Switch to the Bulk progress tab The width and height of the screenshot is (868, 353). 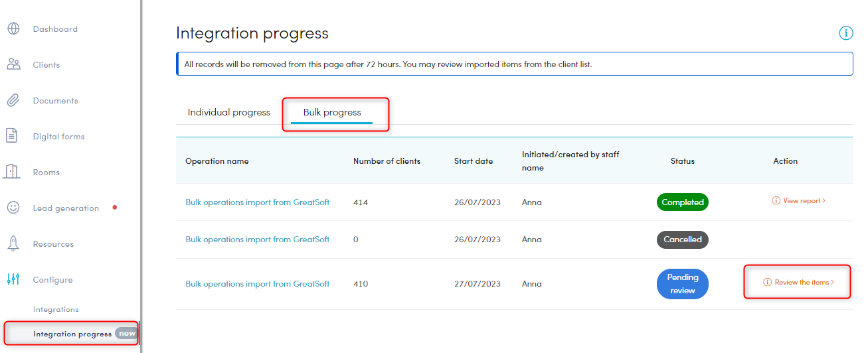click(332, 112)
